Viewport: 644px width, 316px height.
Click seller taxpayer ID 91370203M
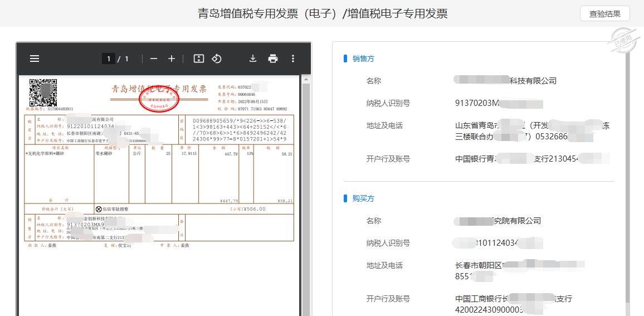click(x=477, y=103)
